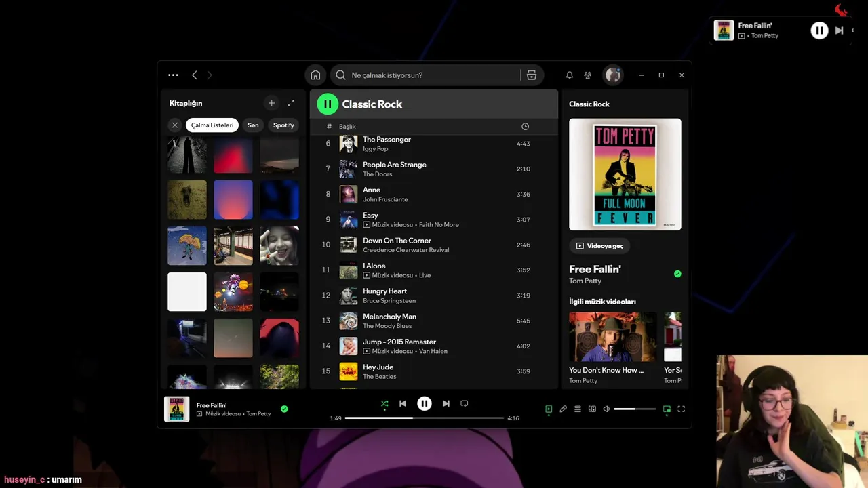Open Tom Petty artist link in sidebar
The image size is (868, 488).
[585, 281]
